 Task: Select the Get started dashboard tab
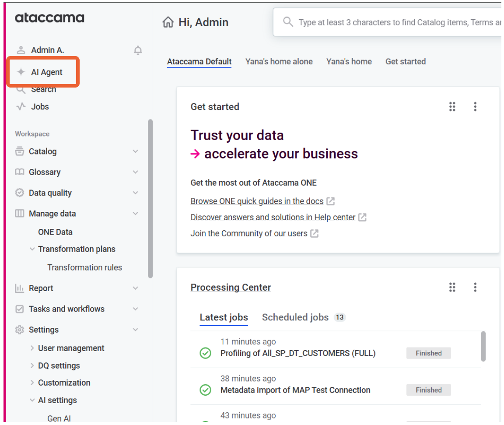coord(405,62)
